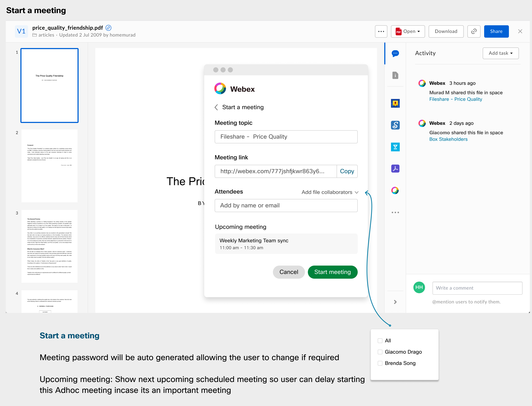Image resolution: width=532 pixels, height=406 pixels.
Task: Click the Add by name or email field
Action: click(286, 206)
